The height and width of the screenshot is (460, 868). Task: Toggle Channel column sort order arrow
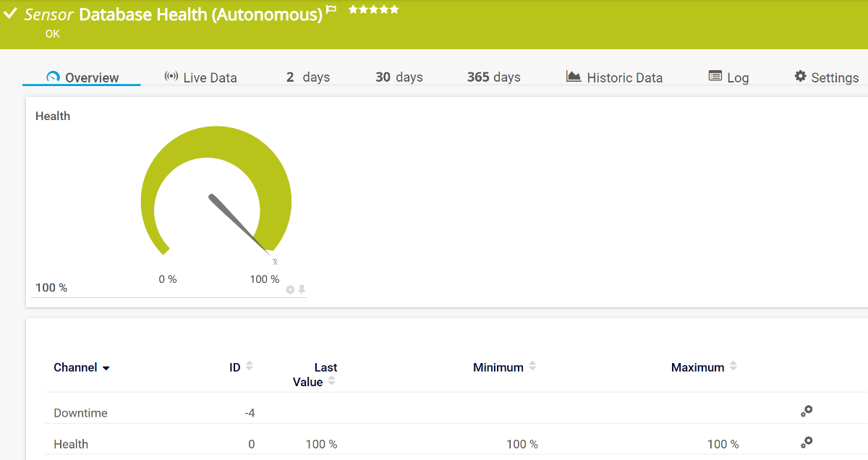click(x=106, y=368)
